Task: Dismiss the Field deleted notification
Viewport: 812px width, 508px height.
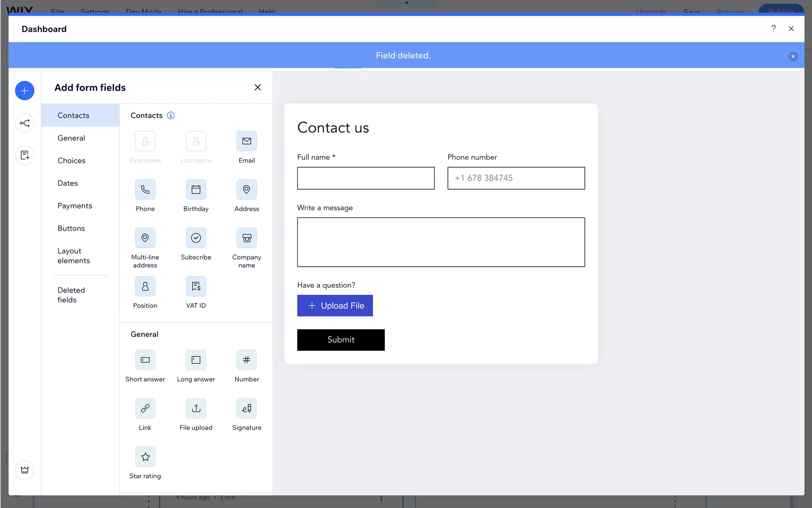Action: 793,56
